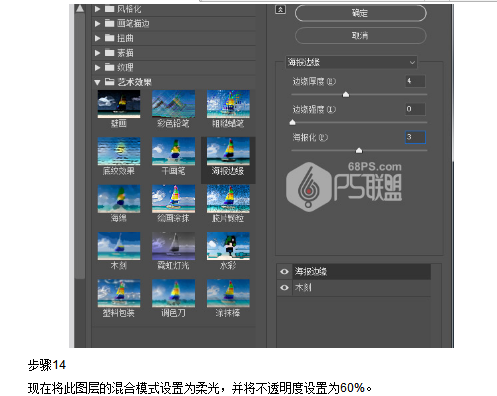Screen dimensions: 497x396
Task: Toggle visibility of 木刻 effect layer
Action: pos(284,287)
